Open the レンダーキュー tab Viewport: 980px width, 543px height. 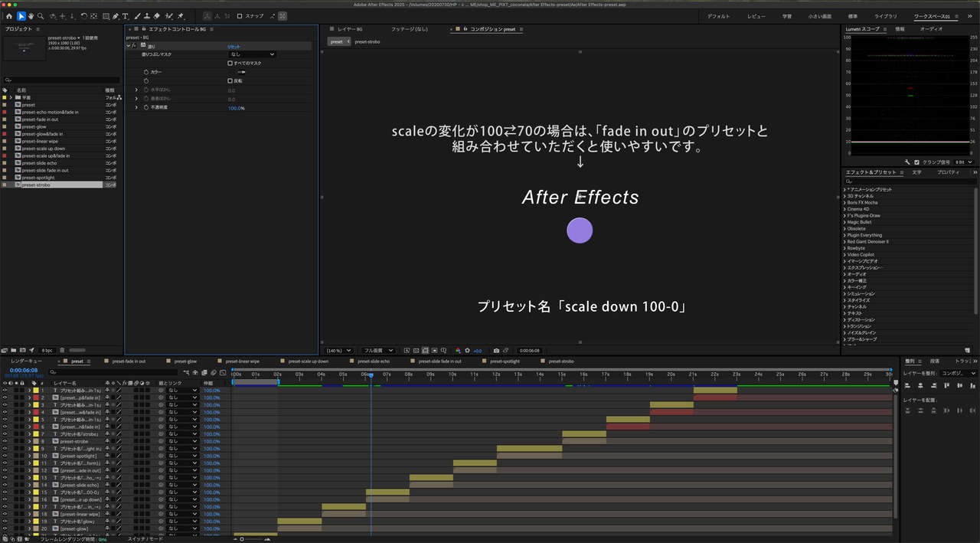point(27,361)
